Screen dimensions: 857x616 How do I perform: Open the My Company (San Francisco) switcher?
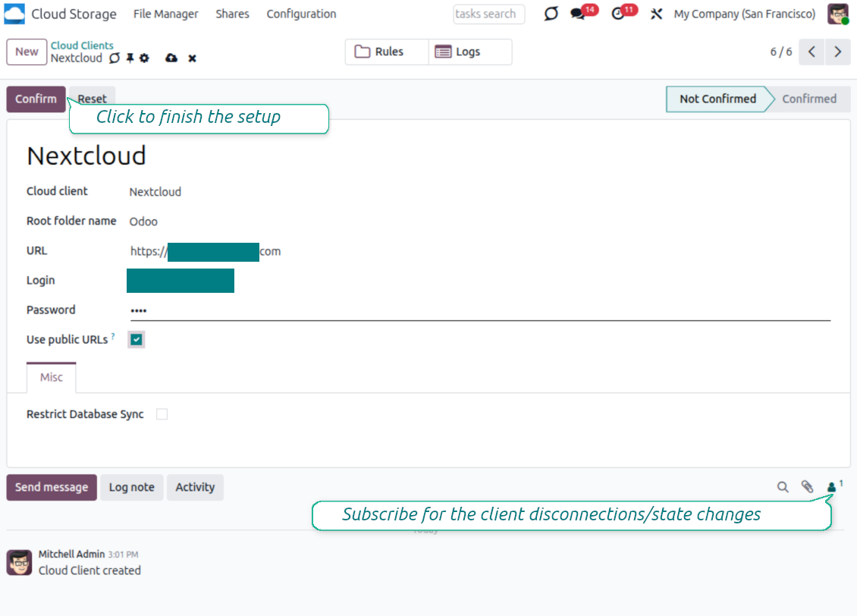pyautogui.click(x=744, y=14)
